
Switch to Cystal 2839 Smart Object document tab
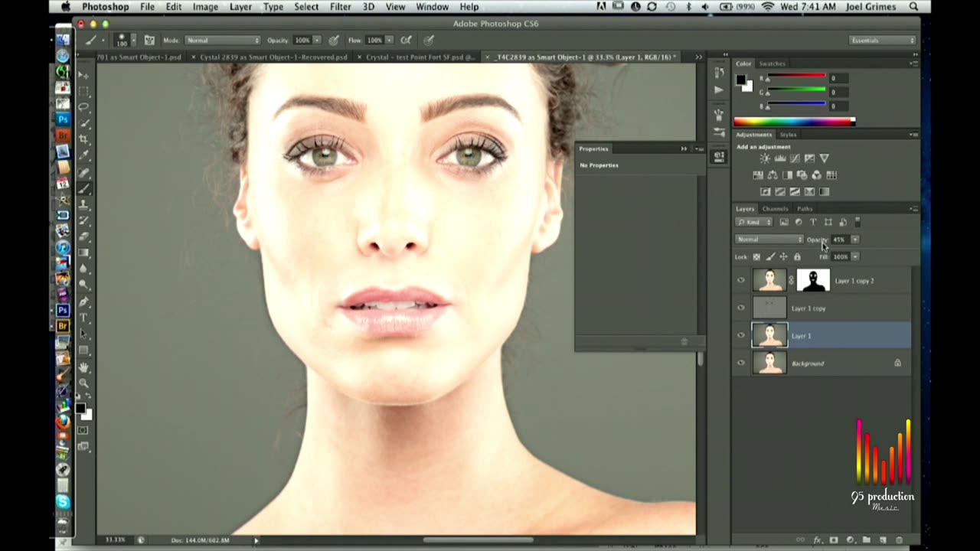click(273, 57)
